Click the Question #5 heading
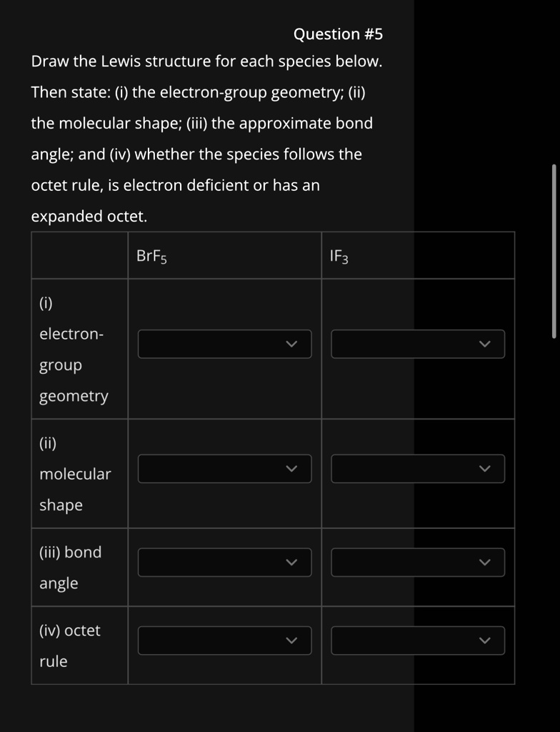Screen dimensions: 560x732 [x=338, y=34]
